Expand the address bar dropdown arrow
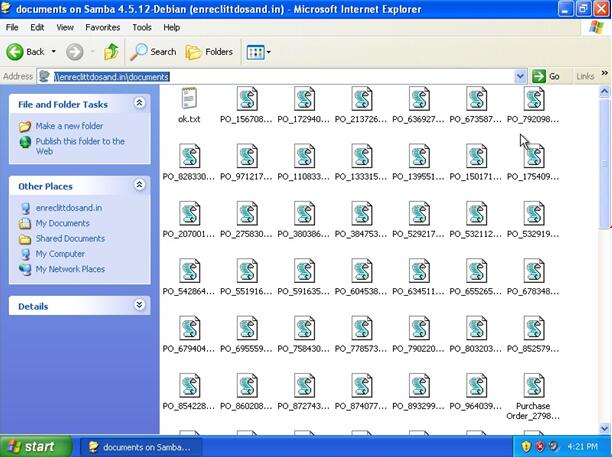This screenshot has width=612, height=457. [520, 76]
